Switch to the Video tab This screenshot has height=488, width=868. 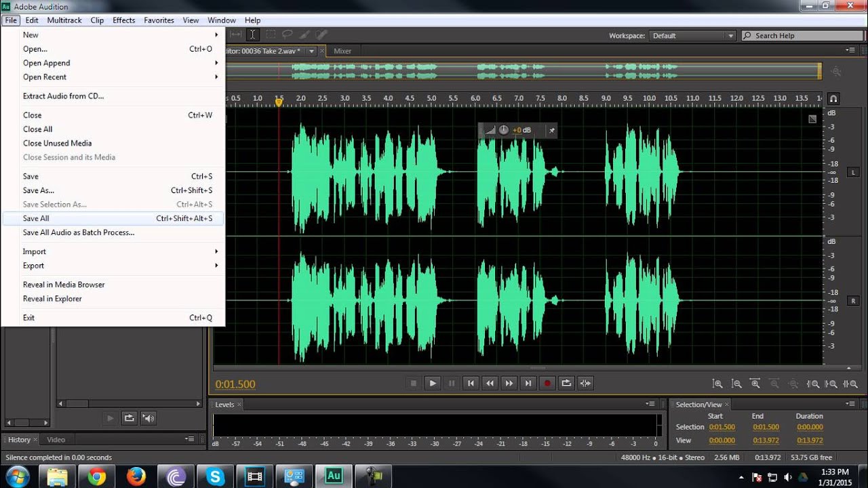pos(56,439)
